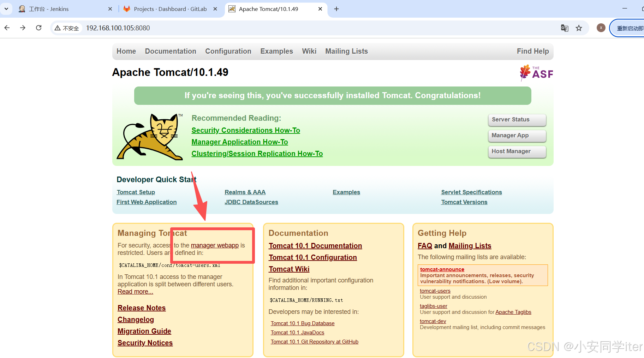Viewport: 644px width, 358px height.
Task: Open the tab search dropdown arrow
Action: tap(6, 9)
